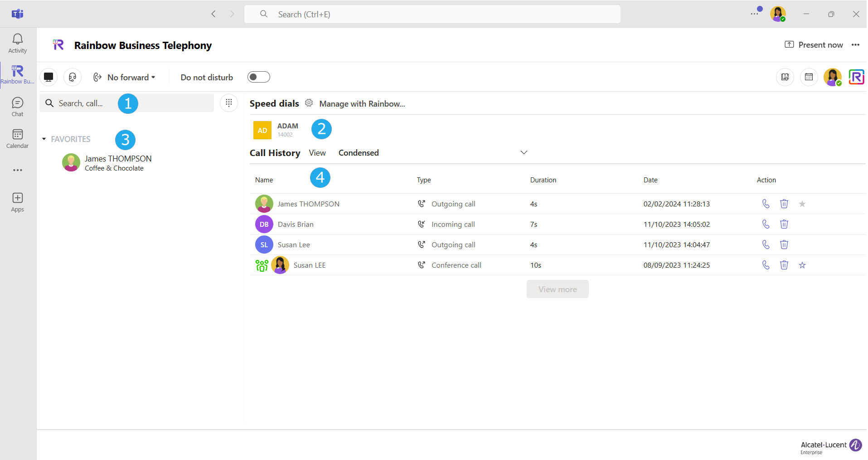Click the Present now button

click(x=814, y=44)
